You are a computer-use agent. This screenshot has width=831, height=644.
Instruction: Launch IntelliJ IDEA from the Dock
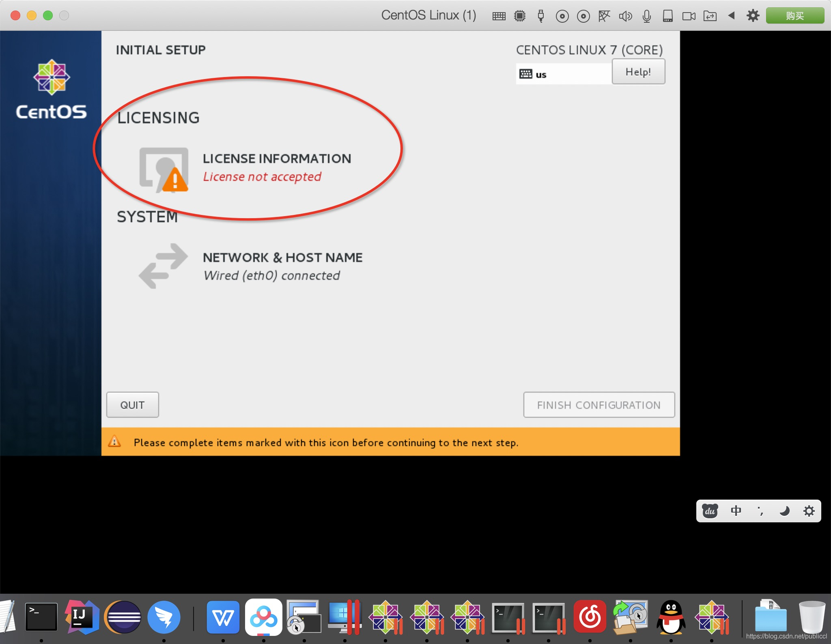[x=82, y=617]
